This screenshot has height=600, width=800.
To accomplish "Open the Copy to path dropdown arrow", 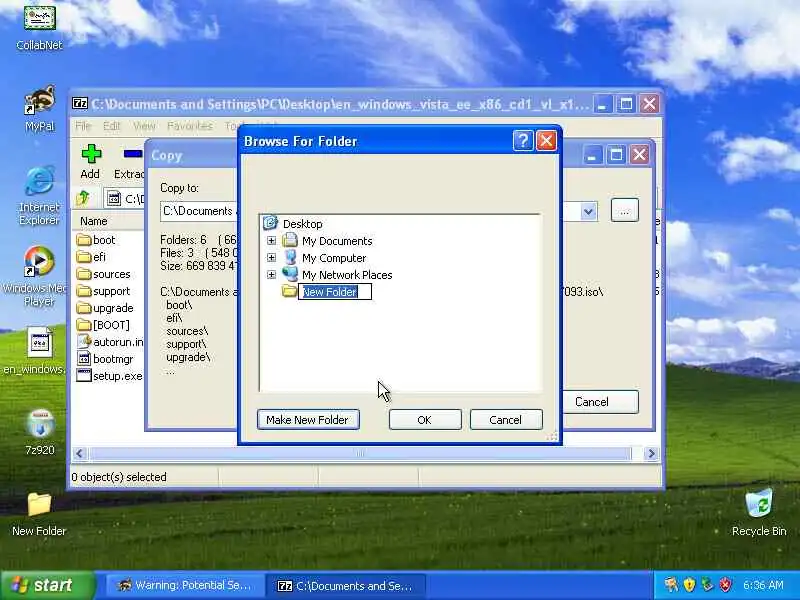I will 588,211.
